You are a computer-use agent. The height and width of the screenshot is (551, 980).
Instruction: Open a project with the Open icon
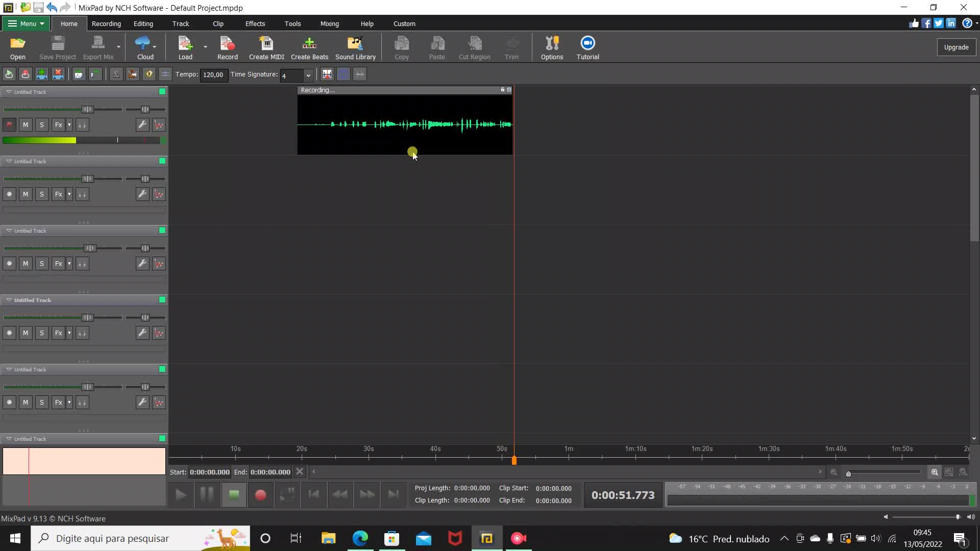[x=17, y=48]
